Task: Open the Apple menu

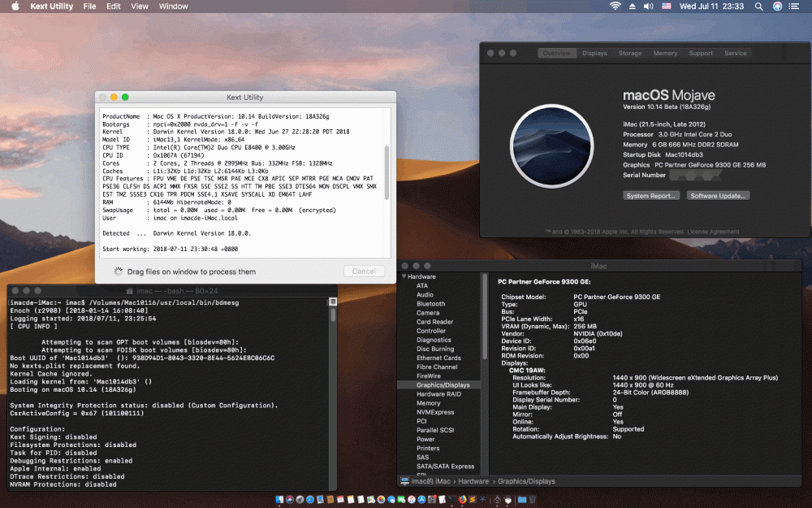Action: (x=15, y=7)
